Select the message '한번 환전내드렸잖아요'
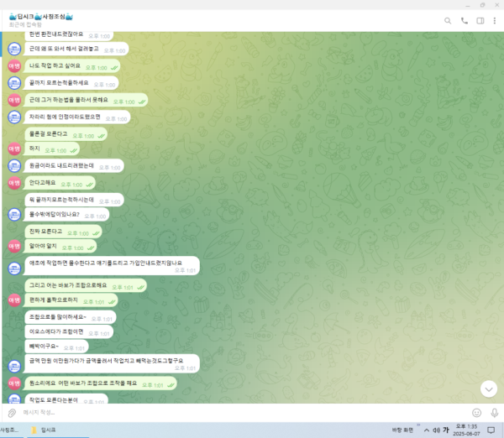Image resolution: width=504 pixels, height=438 pixels. 70,35
